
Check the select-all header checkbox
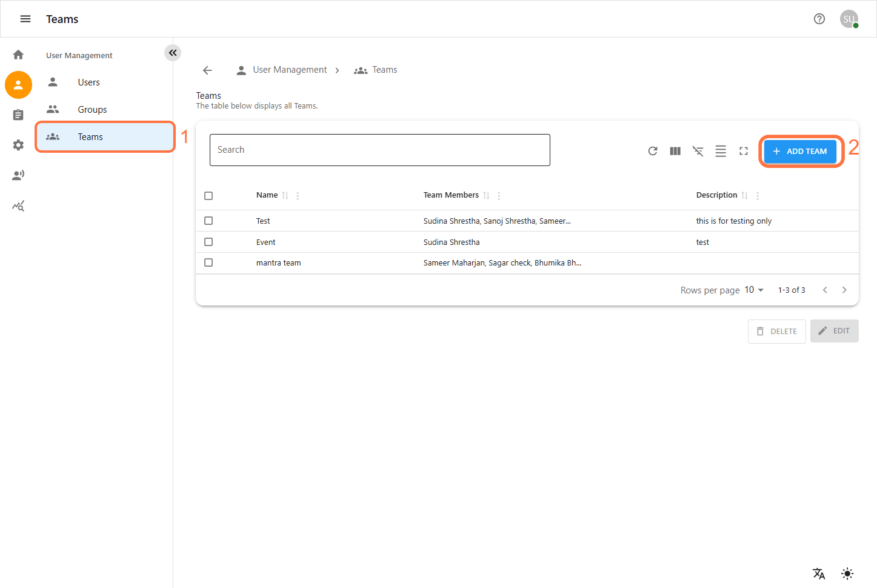click(x=208, y=196)
